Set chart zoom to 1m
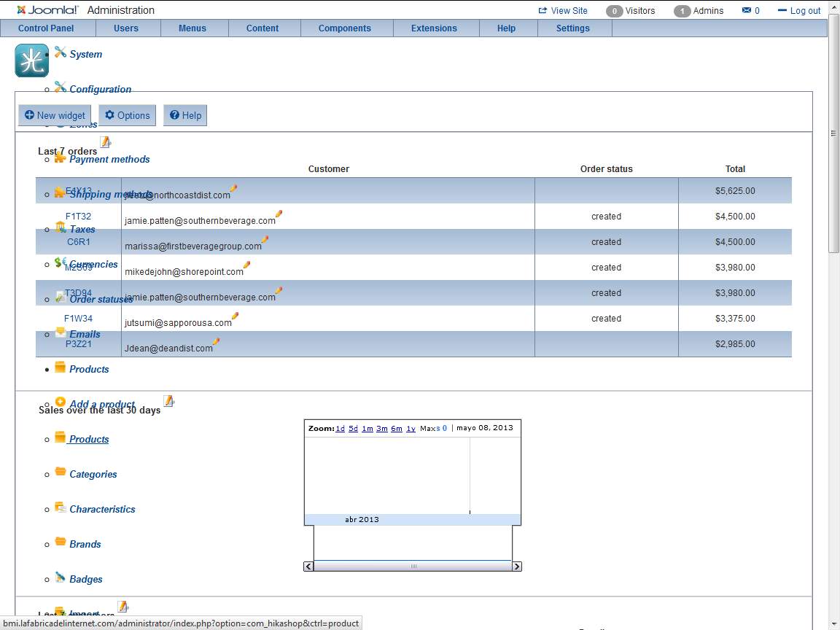The image size is (840, 630). coord(367,429)
